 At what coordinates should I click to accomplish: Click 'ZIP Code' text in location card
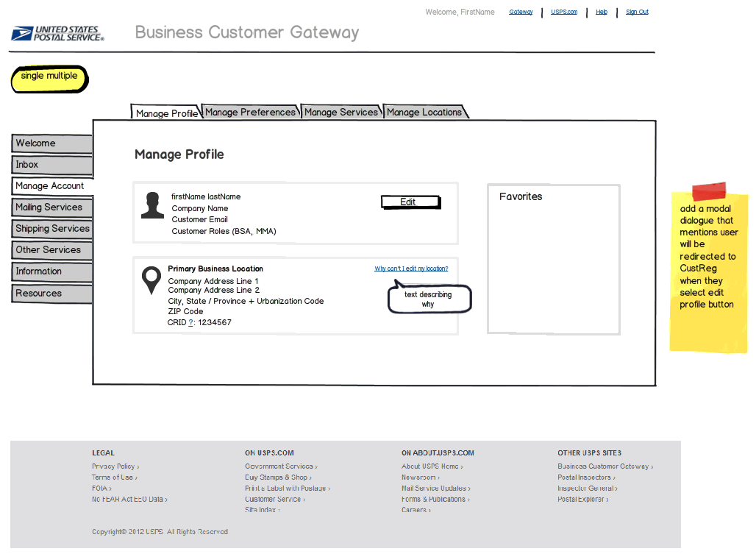[185, 311]
